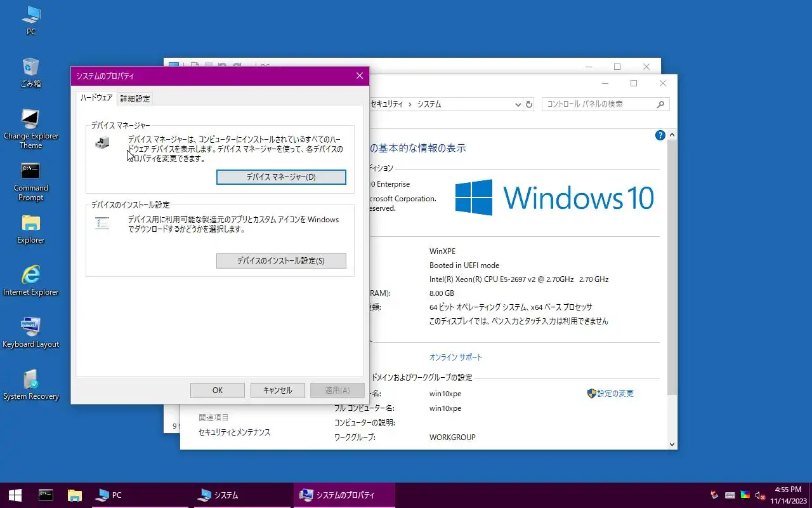Click the scroll up arrow in System window
This screenshot has width=812, height=508.
(672, 135)
